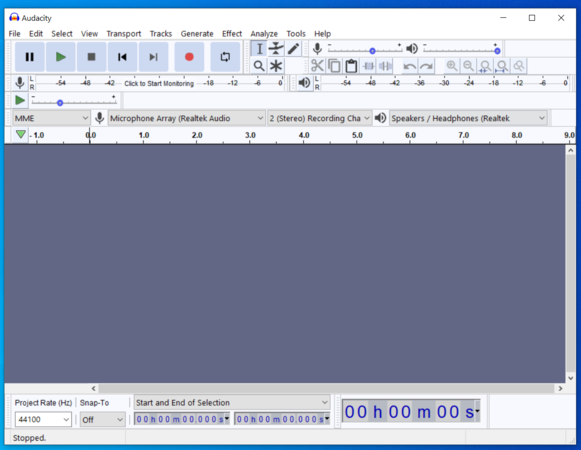Open the Snap-To Off dropdown
Viewport: 581px width, 450px height.
pyautogui.click(x=103, y=419)
